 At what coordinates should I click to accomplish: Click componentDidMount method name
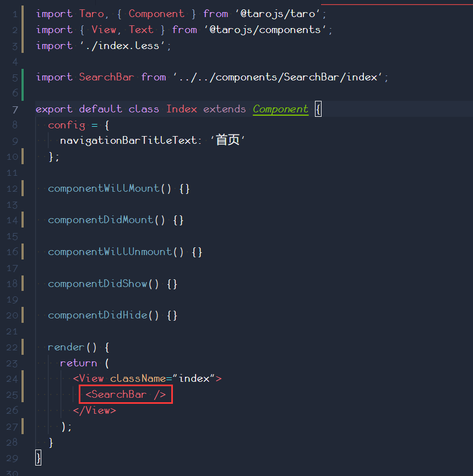pyautogui.click(x=100, y=220)
